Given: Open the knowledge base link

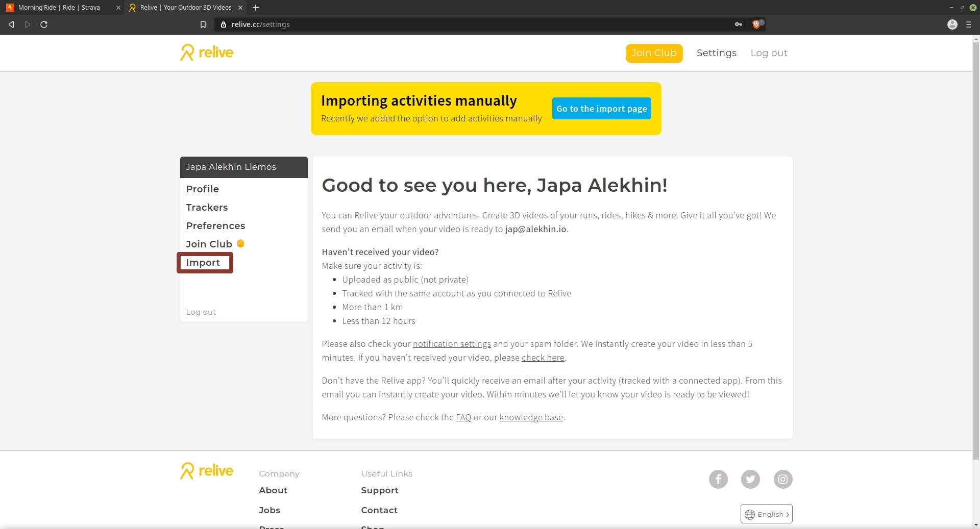Looking at the screenshot, I should point(531,417).
